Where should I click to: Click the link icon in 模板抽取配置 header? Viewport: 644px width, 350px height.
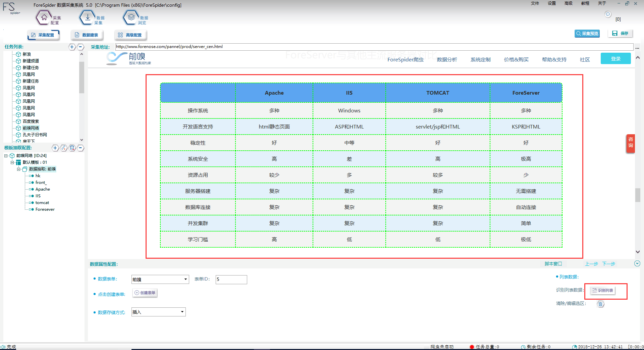(x=64, y=148)
